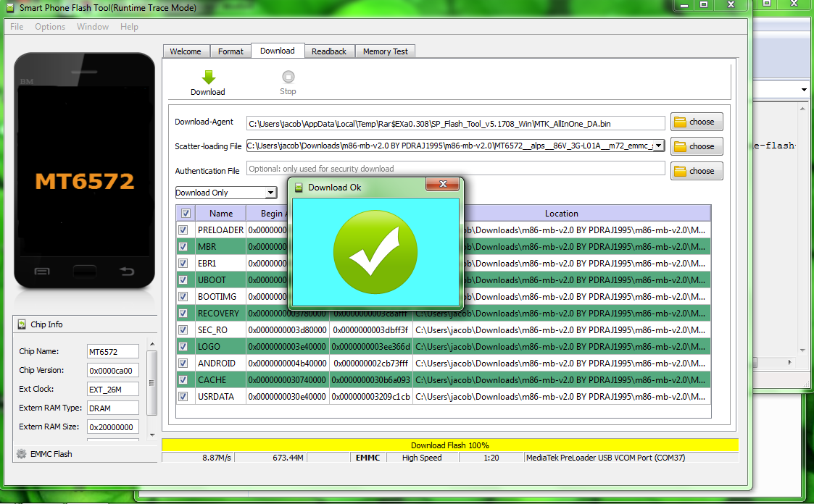The width and height of the screenshot is (814, 504).
Task: Click the small icon in the Download Ok dialog title
Action: point(299,187)
